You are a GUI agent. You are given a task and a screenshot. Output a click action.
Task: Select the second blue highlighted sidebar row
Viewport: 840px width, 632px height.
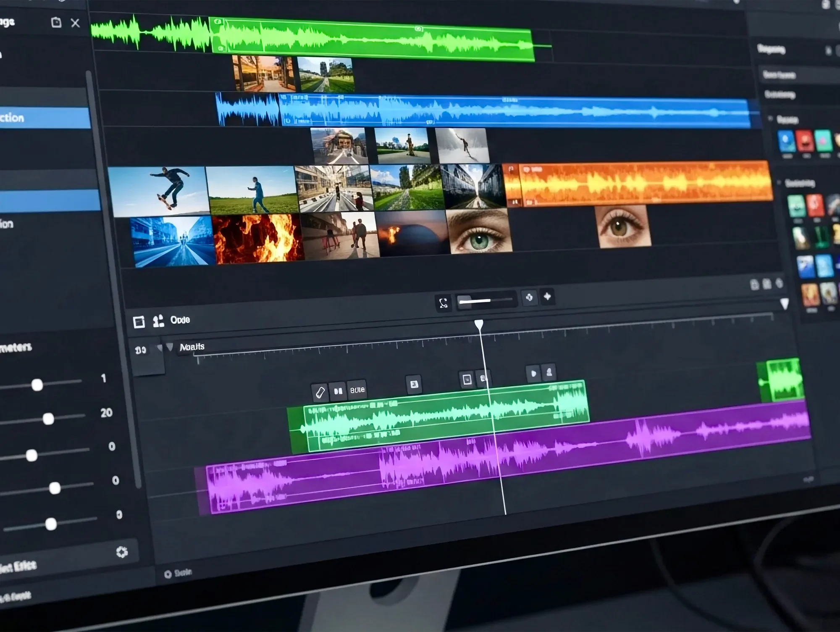click(50, 200)
